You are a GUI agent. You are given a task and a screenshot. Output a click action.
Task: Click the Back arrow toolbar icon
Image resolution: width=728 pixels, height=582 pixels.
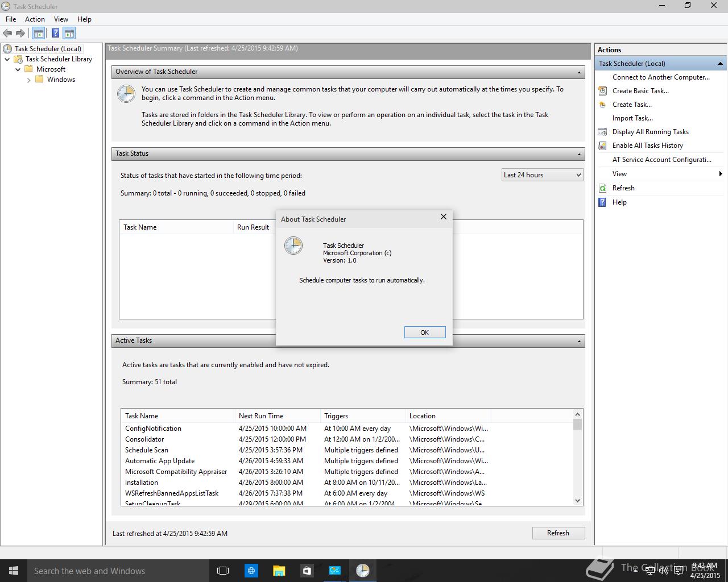click(7, 34)
